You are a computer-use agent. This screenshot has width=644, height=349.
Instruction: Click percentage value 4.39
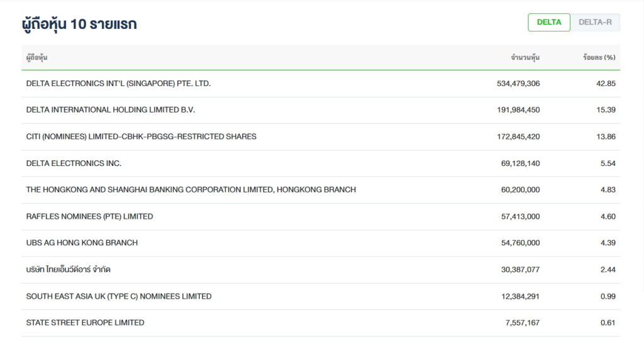pos(608,243)
